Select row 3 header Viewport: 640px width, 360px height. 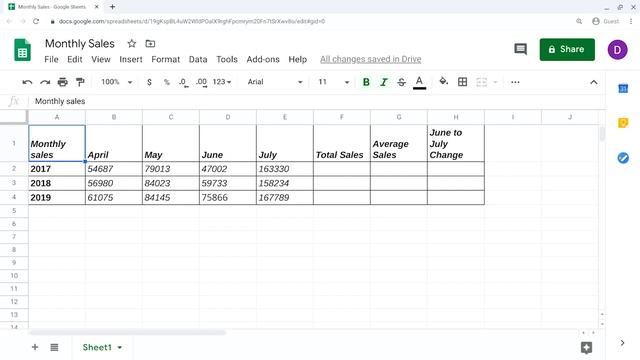tap(14, 183)
